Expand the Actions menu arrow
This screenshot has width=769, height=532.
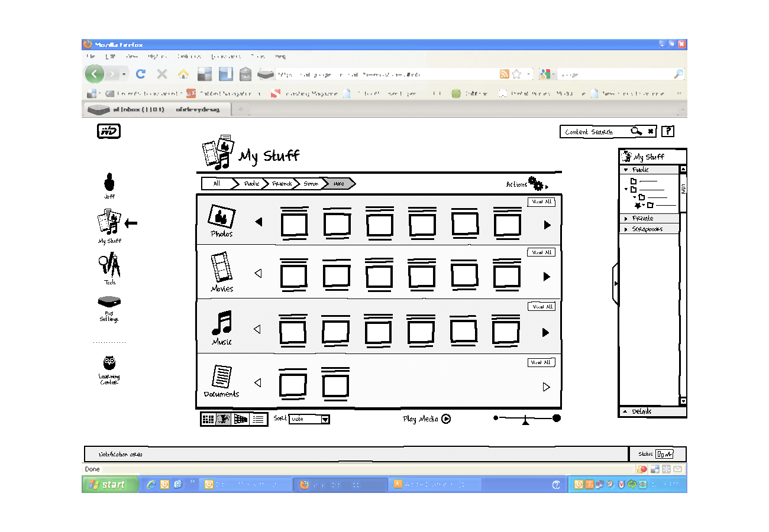pos(547,187)
